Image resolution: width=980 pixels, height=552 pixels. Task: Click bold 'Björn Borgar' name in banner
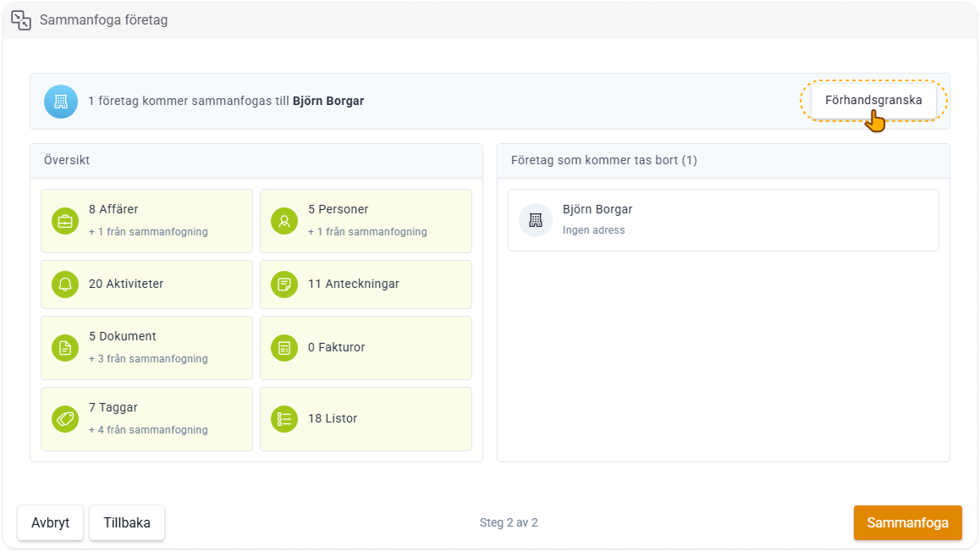(328, 102)
